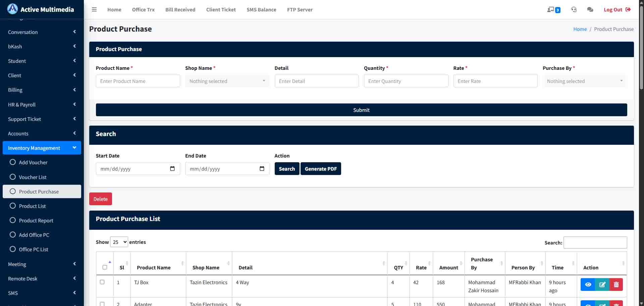Focus the Enter Product Name field
The width and height of the screenshot is (644, 306).
138,81
